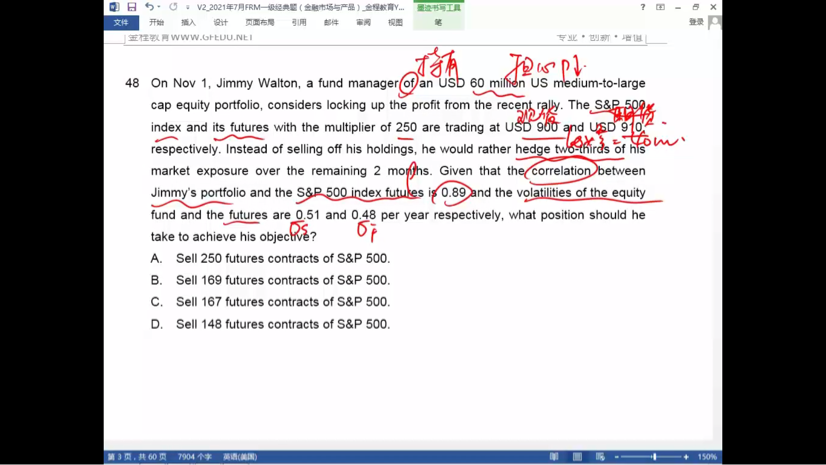
Task: Click the word correlation in the question
Action: pos(561,171)
